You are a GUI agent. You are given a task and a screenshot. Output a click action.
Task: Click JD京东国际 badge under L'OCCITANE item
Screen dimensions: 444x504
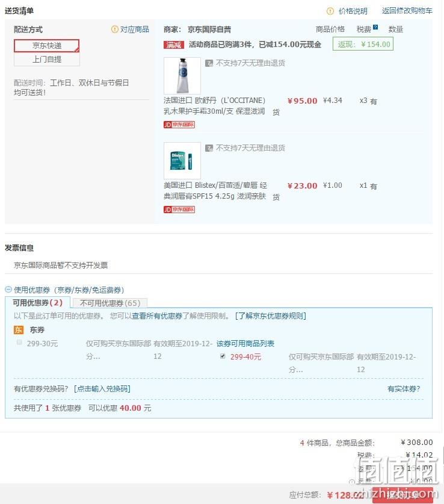pos(179,125)
